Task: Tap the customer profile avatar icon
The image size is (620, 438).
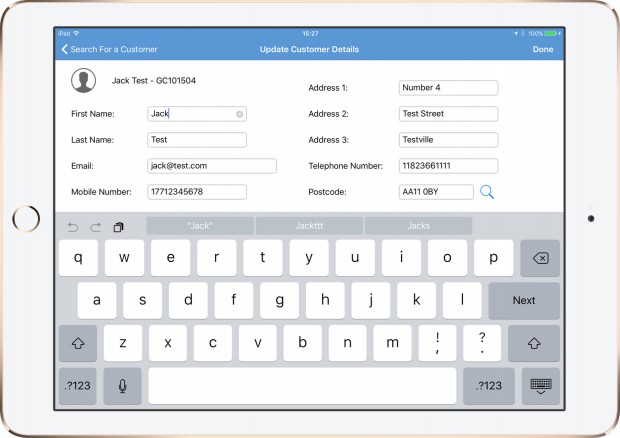Action: point(83,81)
